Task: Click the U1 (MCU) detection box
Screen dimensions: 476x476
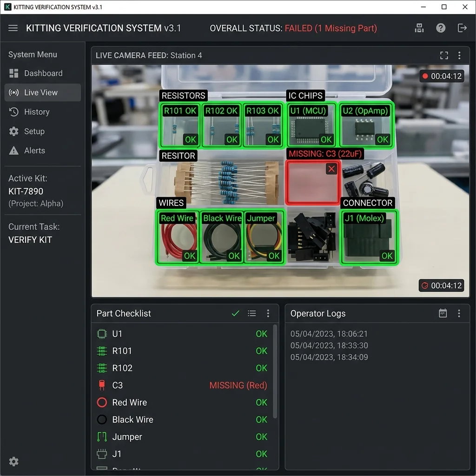Action: pyautogui.click(x=311, y=125)
